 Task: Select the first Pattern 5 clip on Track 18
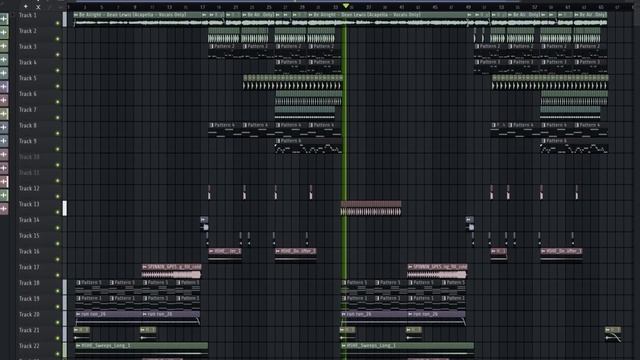tap(91, 287)
